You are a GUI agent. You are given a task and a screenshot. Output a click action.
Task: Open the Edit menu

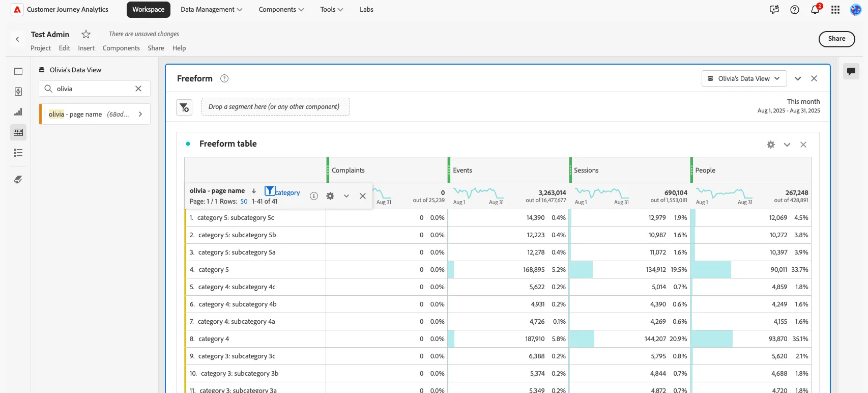click(x=65, y=48)
